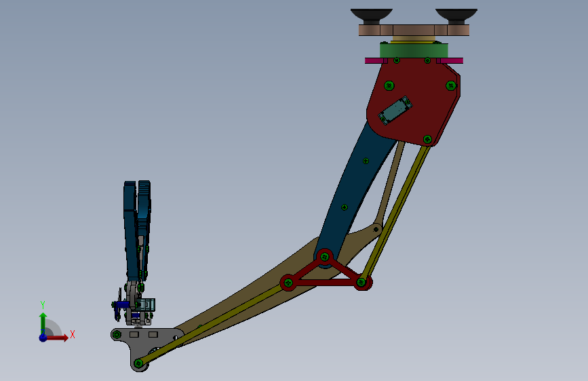Select the green cylindrical base under the plate
This screenshot has width=588, height=381.
(x=414, y=50)
